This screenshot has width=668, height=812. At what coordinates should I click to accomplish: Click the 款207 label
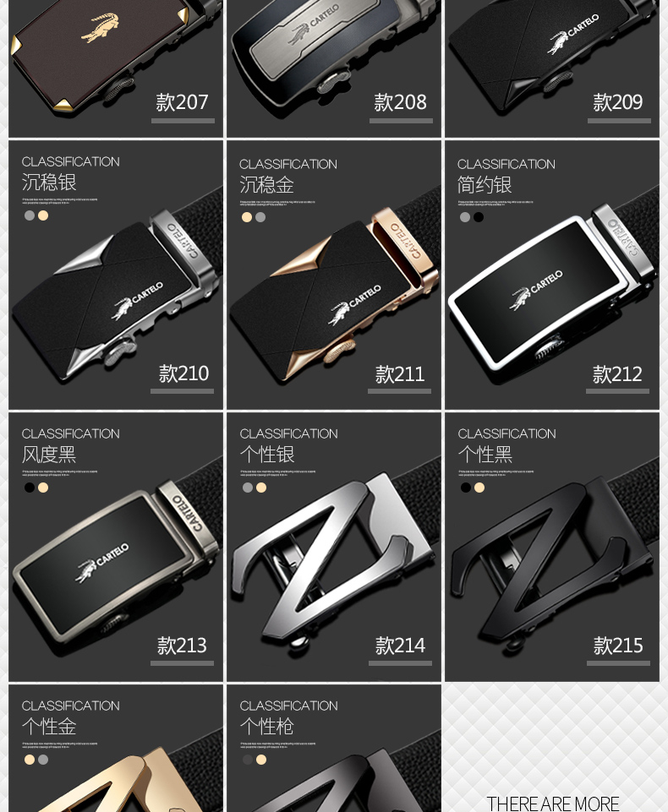tap(182, 102)
